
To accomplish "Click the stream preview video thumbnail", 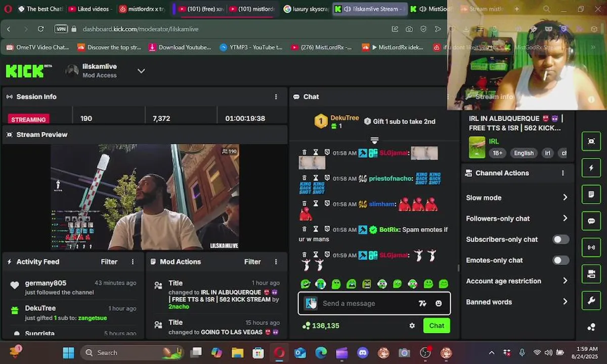I will coord(145,197).
